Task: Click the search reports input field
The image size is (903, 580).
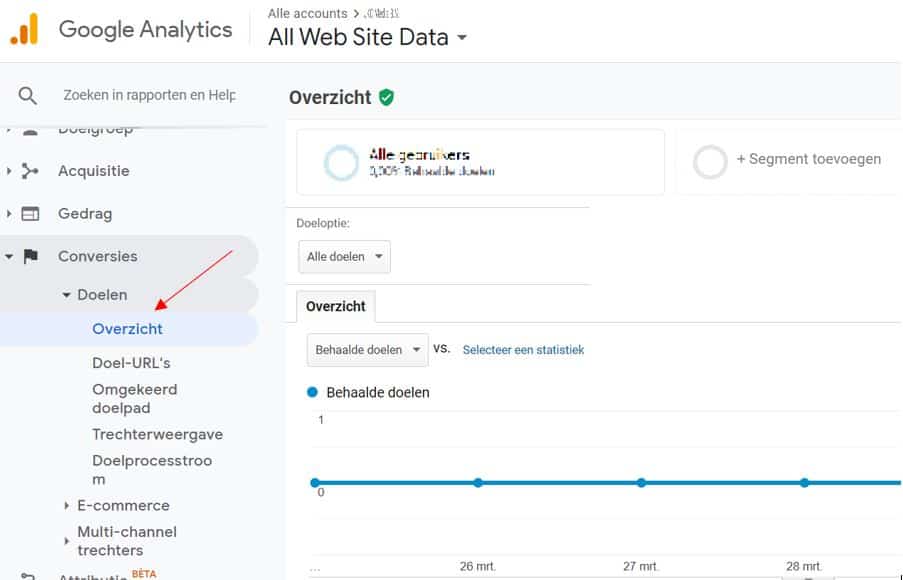Action: [150, 95]
